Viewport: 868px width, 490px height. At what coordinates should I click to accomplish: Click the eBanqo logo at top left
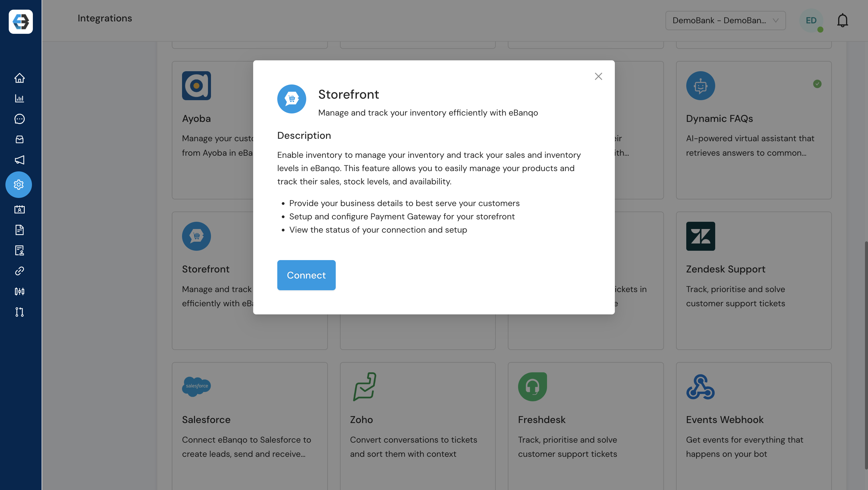[20, 21]
